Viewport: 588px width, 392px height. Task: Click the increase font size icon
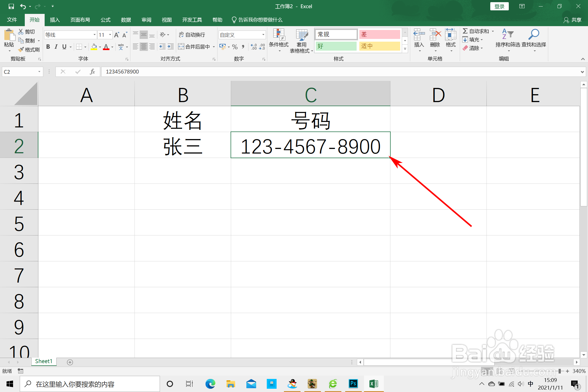[117, 35]
